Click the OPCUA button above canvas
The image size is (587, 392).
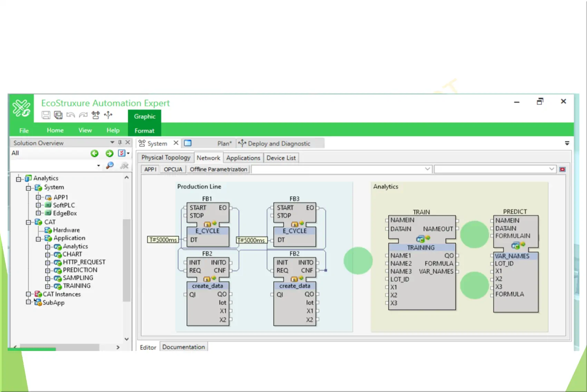click(173, 169)
